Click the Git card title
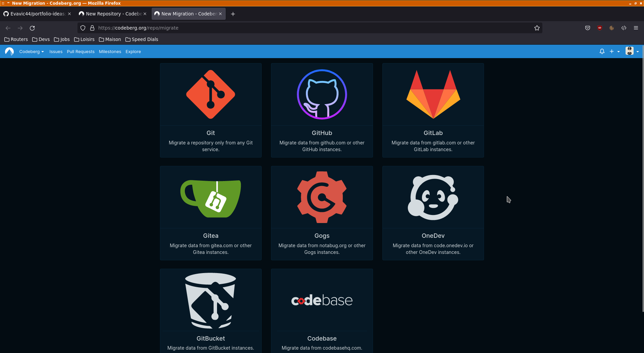Viewport: 644px width, 353px height. (211, 133)
